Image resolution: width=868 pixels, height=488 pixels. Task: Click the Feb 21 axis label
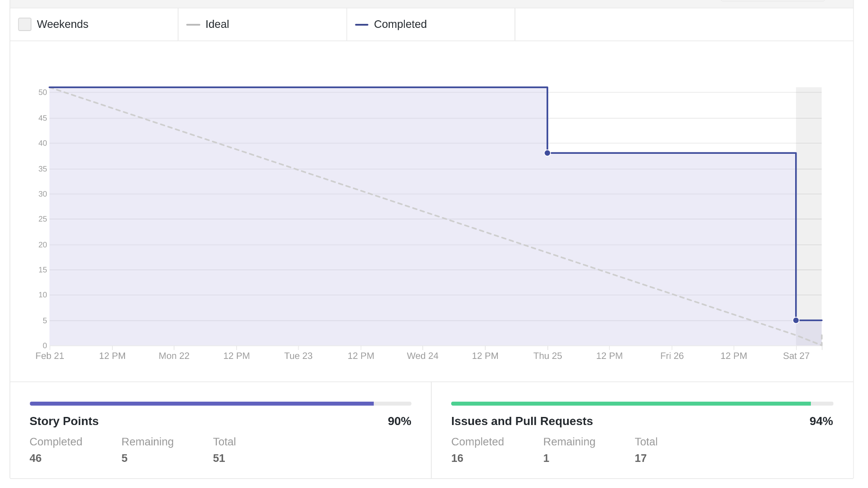[x=50, y=356]
